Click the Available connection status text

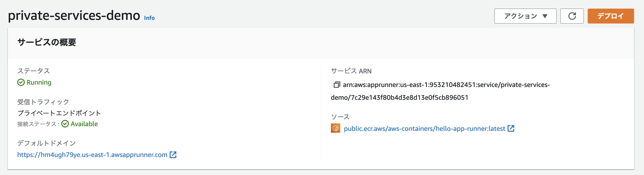click(x=84, y=124)
